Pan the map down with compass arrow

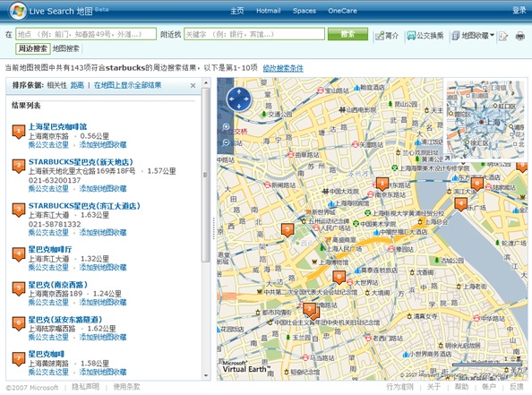239,107
